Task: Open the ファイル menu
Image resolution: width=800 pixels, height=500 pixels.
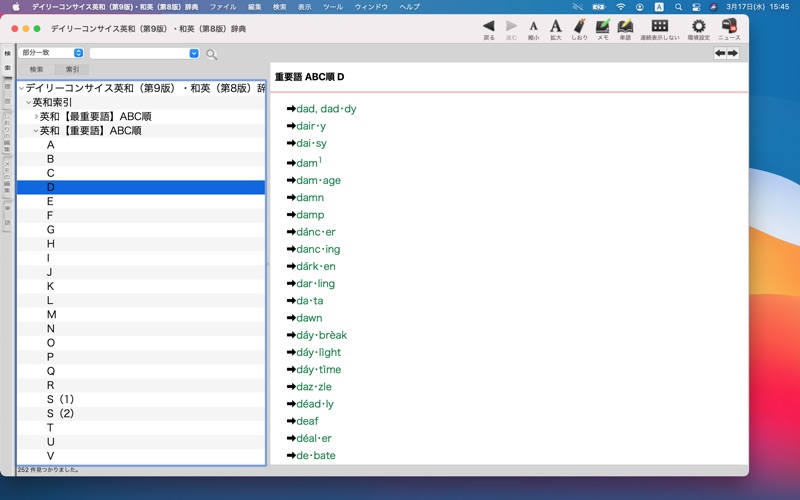Action: 223,7
